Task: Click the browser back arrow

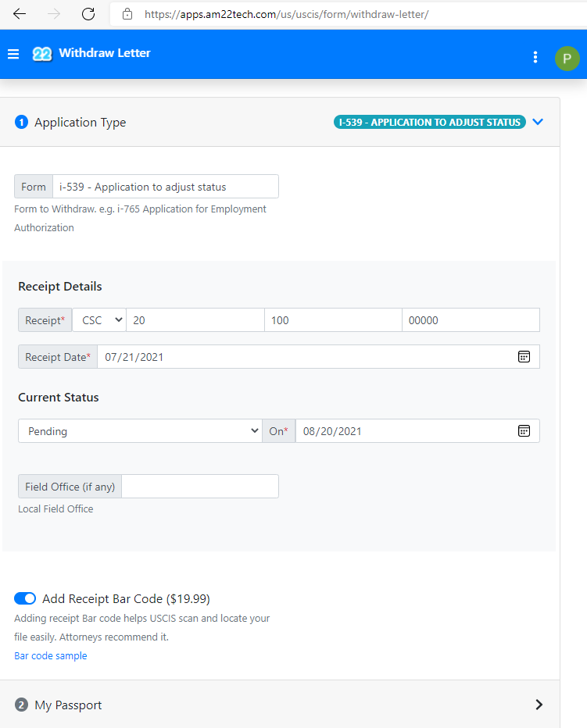Action: 20,14
